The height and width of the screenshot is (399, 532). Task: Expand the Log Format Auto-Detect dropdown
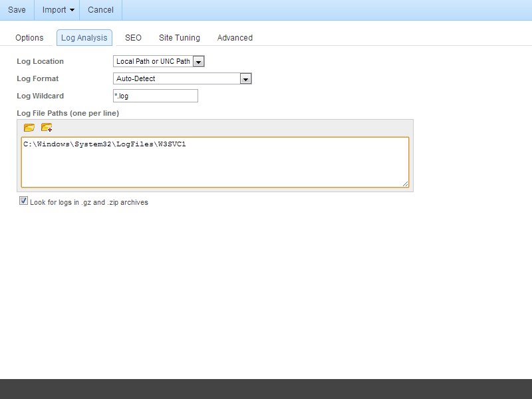176,79
